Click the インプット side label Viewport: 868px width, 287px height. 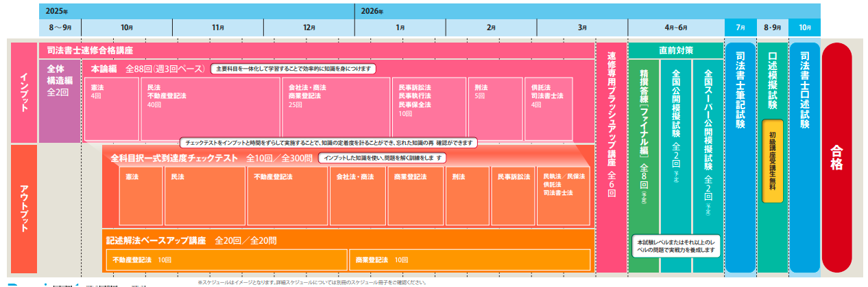[x=23, y=92]
